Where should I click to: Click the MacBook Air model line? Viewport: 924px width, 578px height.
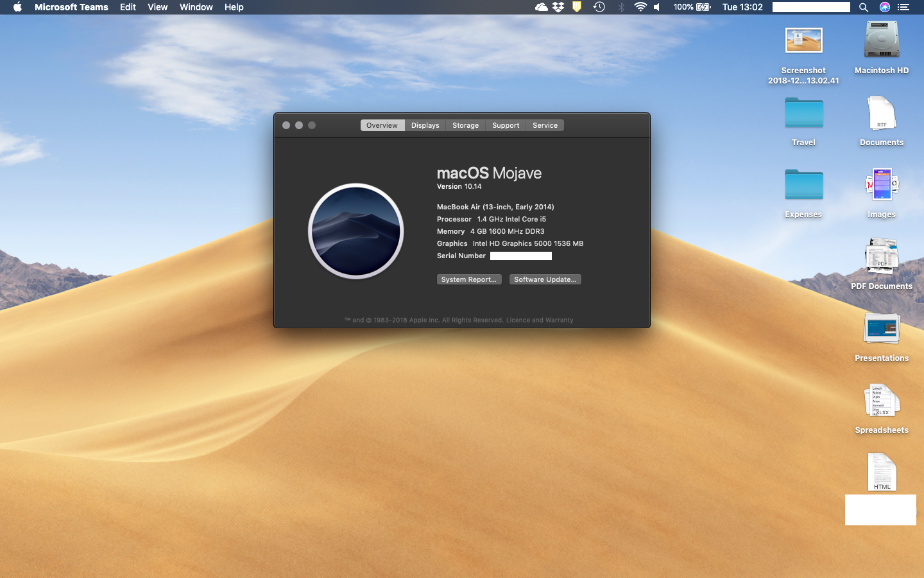(495, 207)
